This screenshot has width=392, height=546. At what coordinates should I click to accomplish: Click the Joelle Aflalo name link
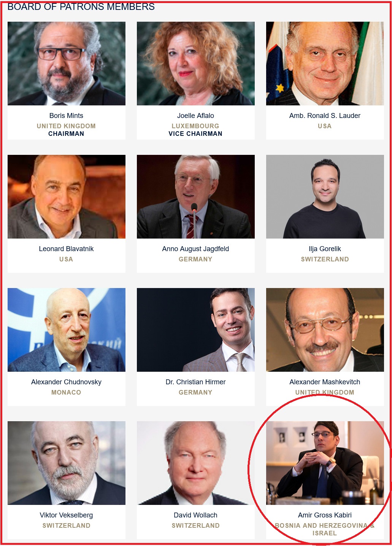[x=195, y=116]
